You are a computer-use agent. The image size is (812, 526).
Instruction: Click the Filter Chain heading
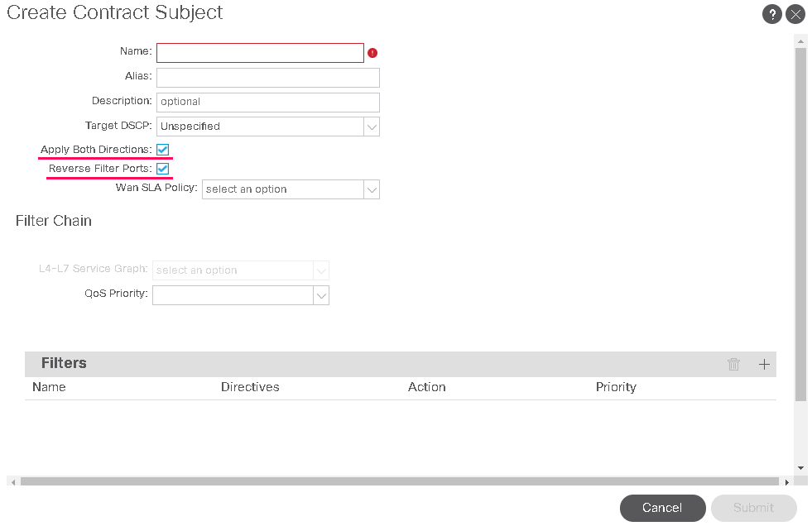(53, 221)
